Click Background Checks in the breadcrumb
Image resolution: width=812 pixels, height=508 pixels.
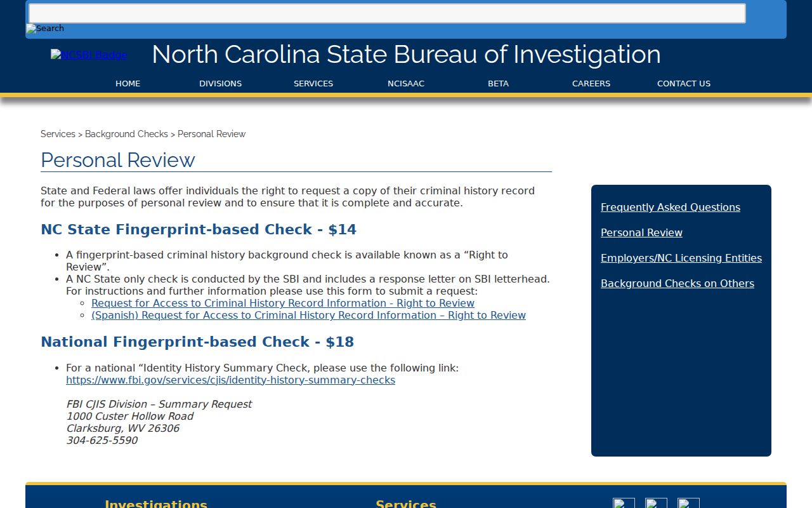coord(126,134)
